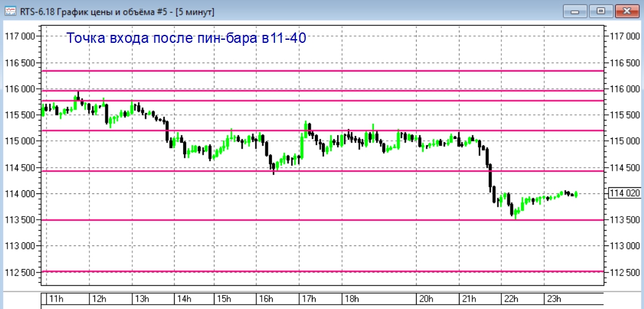Select the blue annotation text about пин-бар
The height and width of the screenshot is (309, 644).
tap(186, 38)
